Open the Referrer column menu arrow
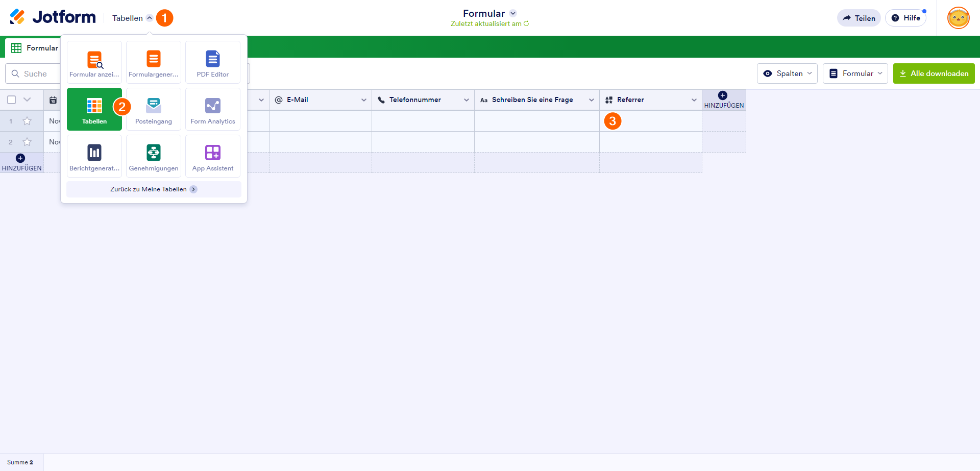980x471 pixels. pos(694,100)
